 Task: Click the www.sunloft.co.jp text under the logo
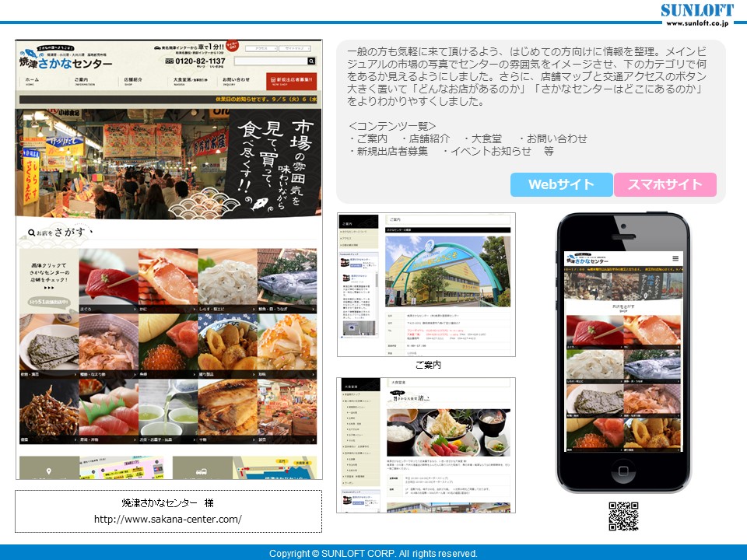[697, 23]
